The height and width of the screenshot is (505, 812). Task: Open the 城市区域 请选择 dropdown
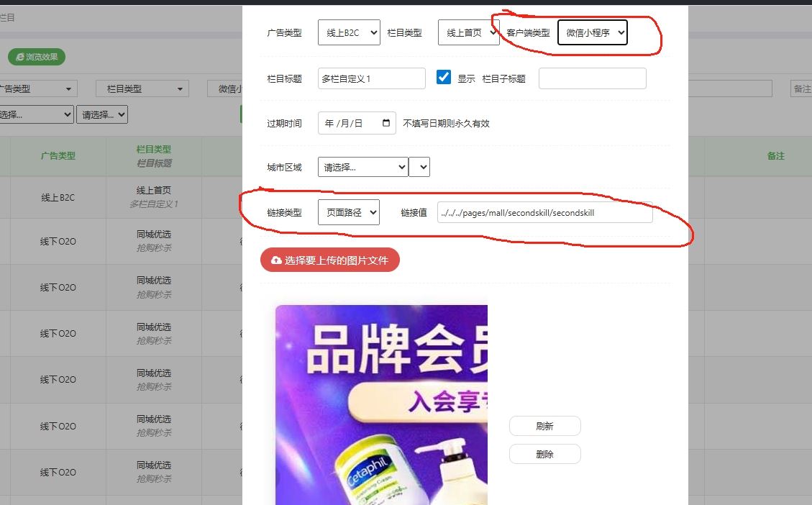362,167
